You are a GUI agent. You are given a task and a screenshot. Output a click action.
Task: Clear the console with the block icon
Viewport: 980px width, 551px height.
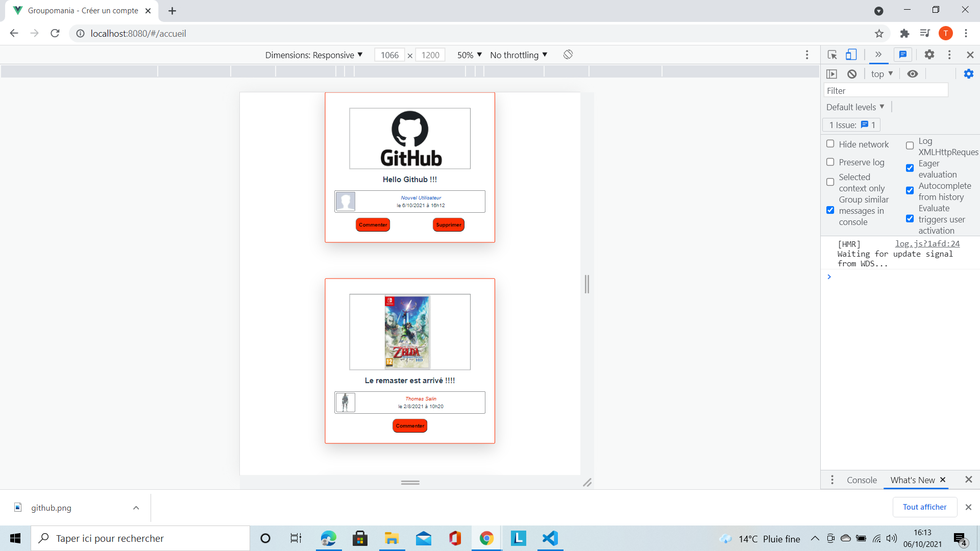tap(851, 73)
